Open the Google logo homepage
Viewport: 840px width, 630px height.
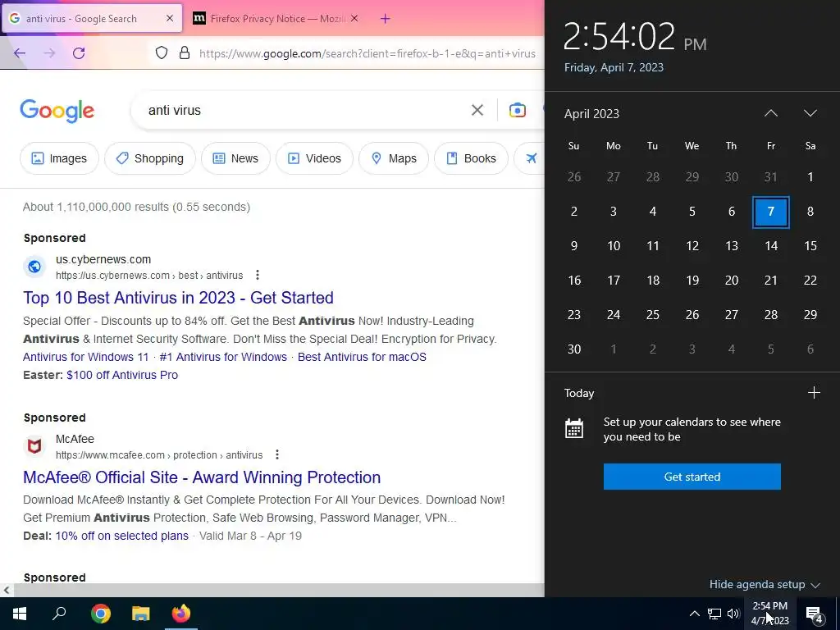click(x=57, y=111)
